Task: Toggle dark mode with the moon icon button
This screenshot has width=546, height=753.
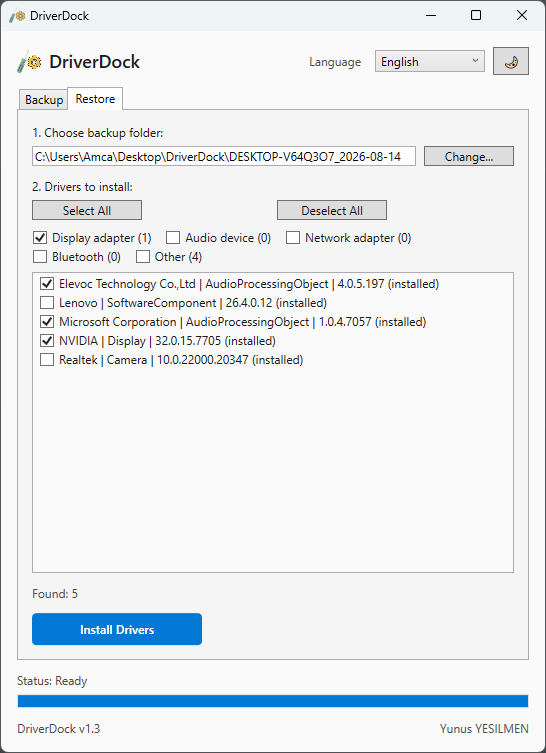Action: (510, 61)
